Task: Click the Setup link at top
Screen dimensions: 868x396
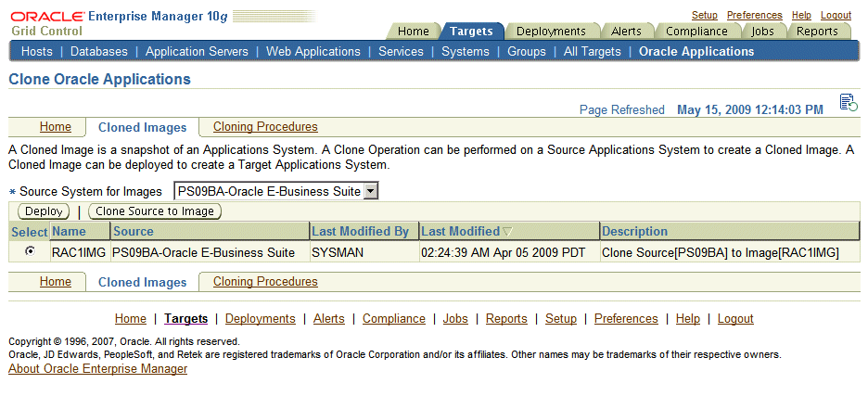Action: coord(705,15)
